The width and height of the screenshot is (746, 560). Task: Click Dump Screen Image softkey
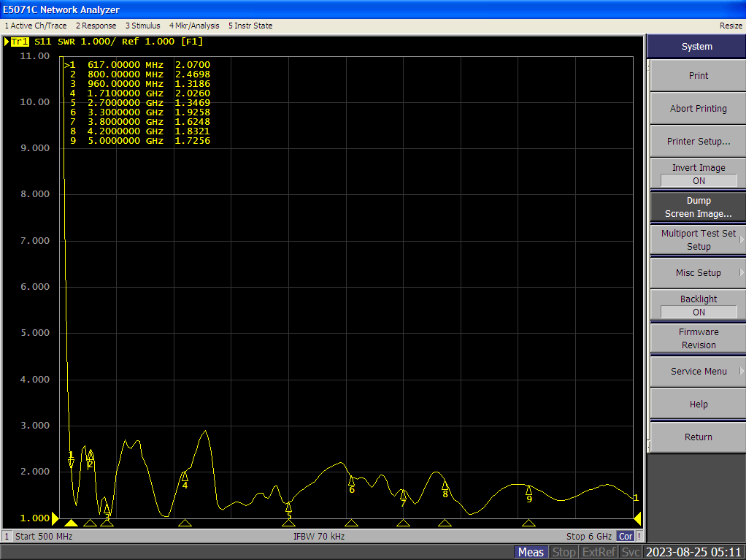coord(698,207)
